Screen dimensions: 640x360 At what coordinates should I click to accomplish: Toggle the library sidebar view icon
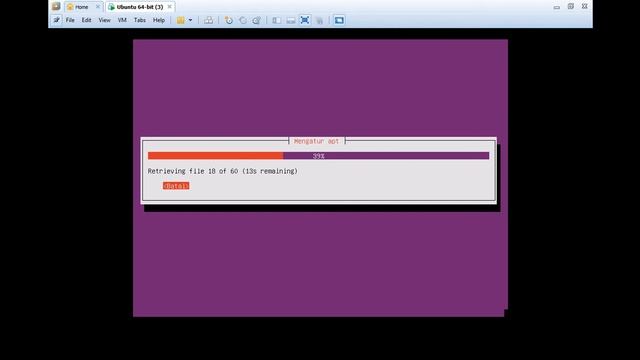276,20
